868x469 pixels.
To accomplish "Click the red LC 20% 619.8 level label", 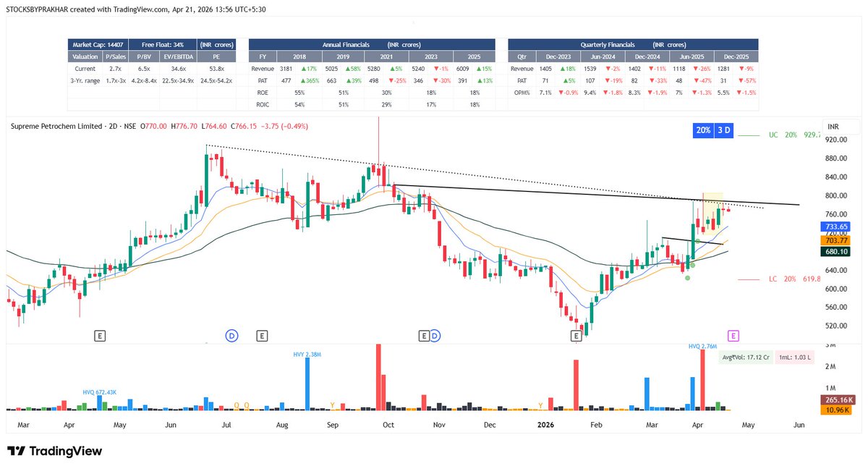I will click(794, 279).
